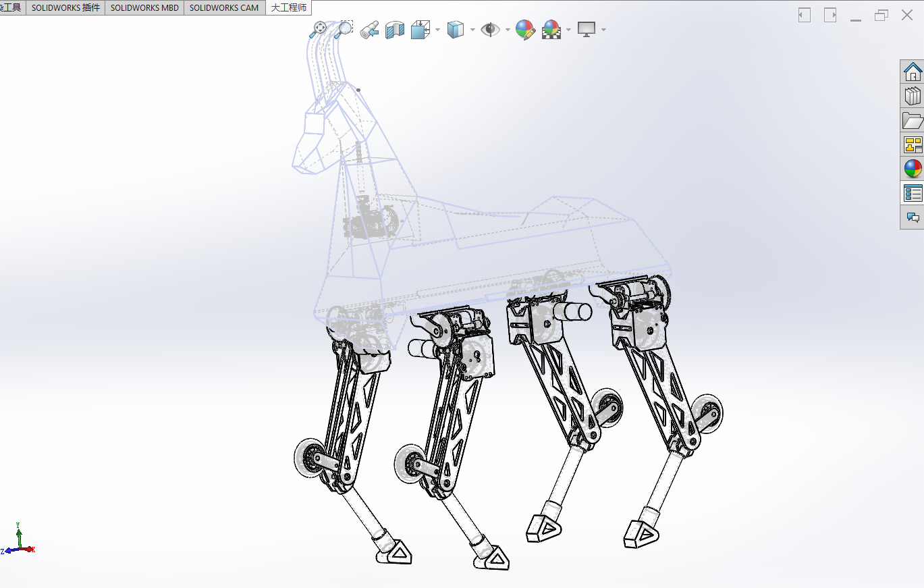Expand the Display Style dropdown arrow
Screen dimensions: 924x588
tap(472, 30)
